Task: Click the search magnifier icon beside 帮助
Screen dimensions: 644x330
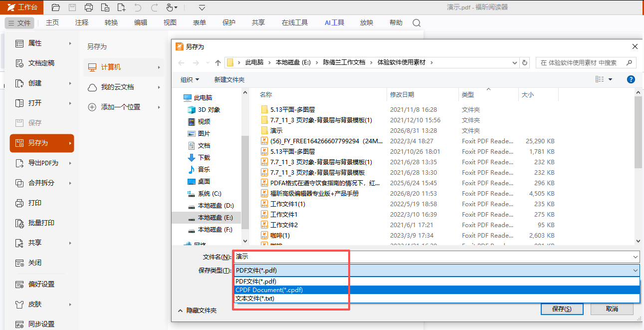Action: click(417, 23)
